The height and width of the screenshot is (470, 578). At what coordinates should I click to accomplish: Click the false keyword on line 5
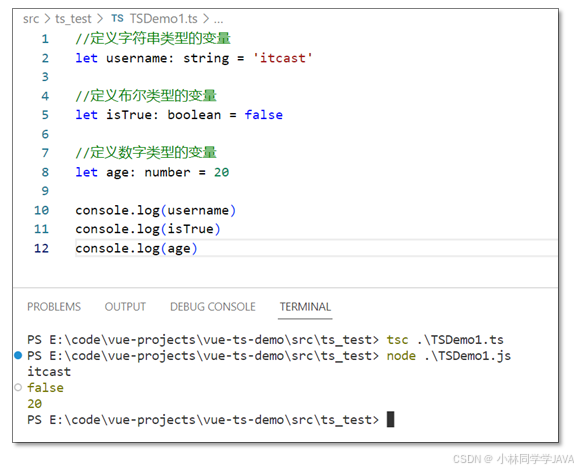(264, 115)
